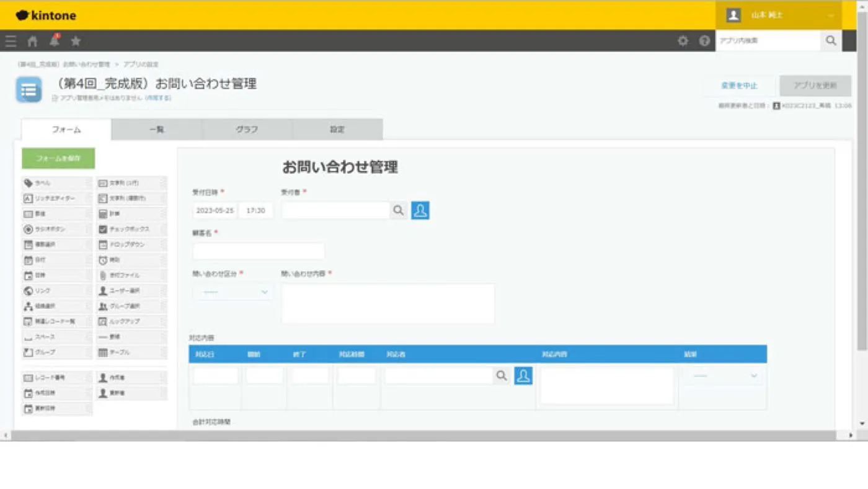Click the green フォームを保存 button
868x489 pixels.
pos(58,158)
